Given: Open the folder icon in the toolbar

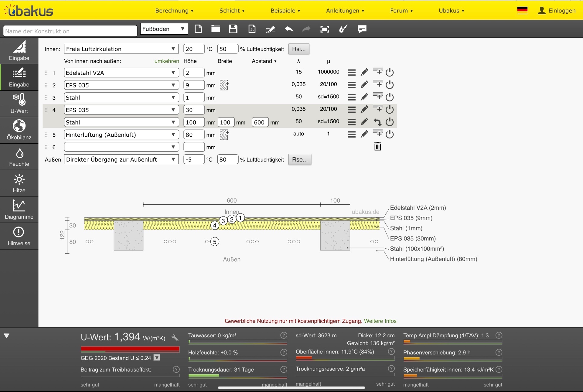Looking at the screenshot, I should click(216, 29).
